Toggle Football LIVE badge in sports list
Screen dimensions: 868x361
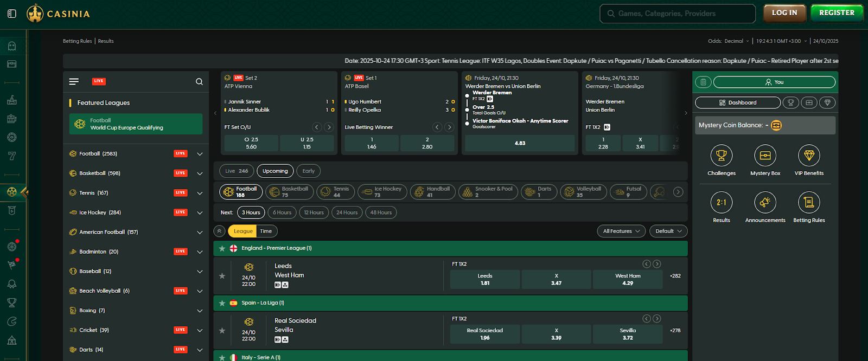(181, 153)
